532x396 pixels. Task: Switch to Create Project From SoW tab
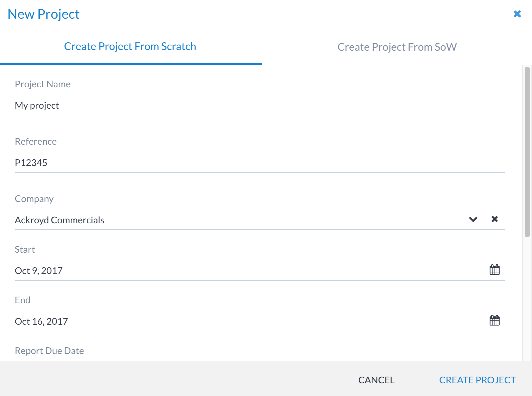pos(397,47)
